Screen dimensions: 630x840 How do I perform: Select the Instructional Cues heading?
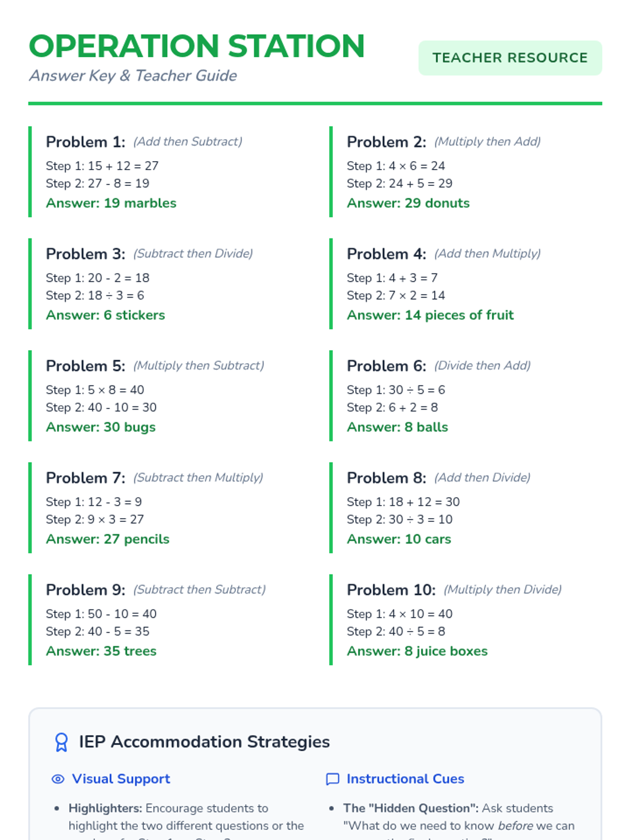(x=405, y=779)
